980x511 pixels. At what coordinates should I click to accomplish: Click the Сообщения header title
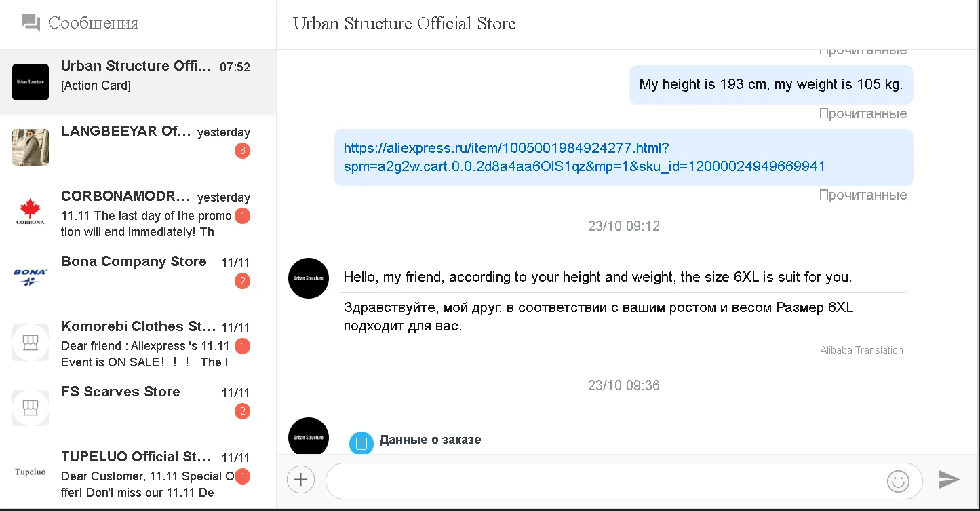94,23
